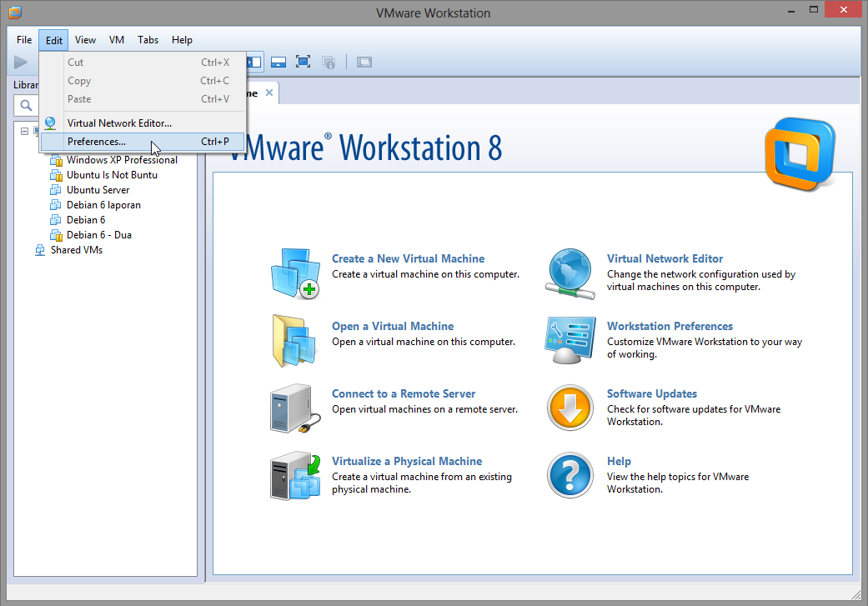Click the Workstation Preferences monitor icon
This screenshot has width=868, height=606.
coord(569,340)
